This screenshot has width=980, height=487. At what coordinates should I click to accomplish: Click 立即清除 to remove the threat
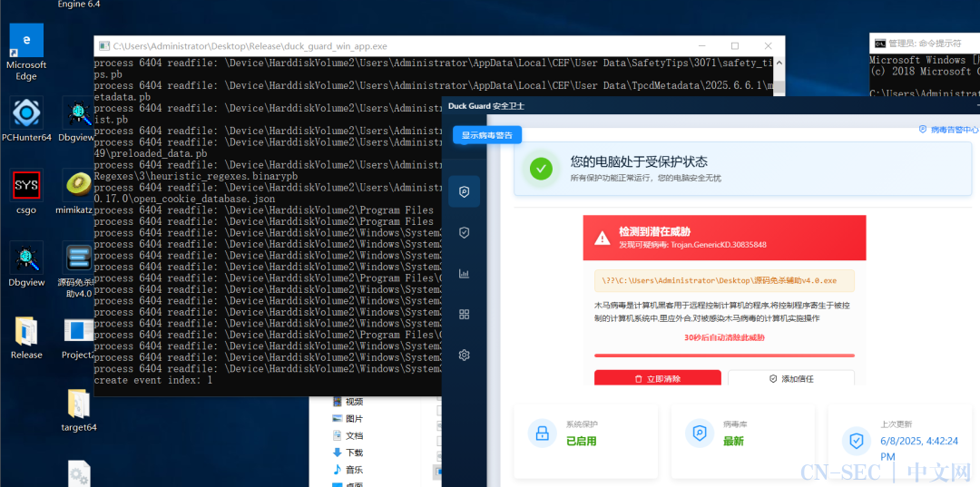pos(658,378)
